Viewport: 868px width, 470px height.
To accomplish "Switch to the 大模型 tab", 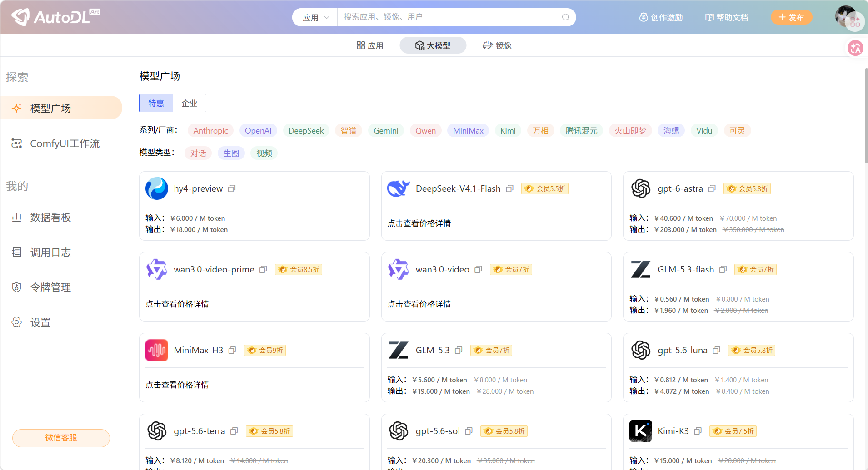I will [433, 45].
